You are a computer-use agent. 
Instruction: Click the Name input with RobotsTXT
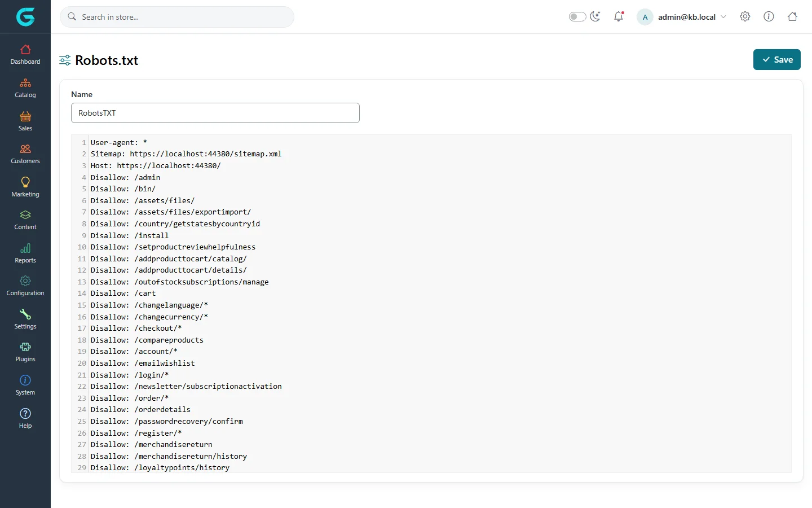[x=215, y=113]
